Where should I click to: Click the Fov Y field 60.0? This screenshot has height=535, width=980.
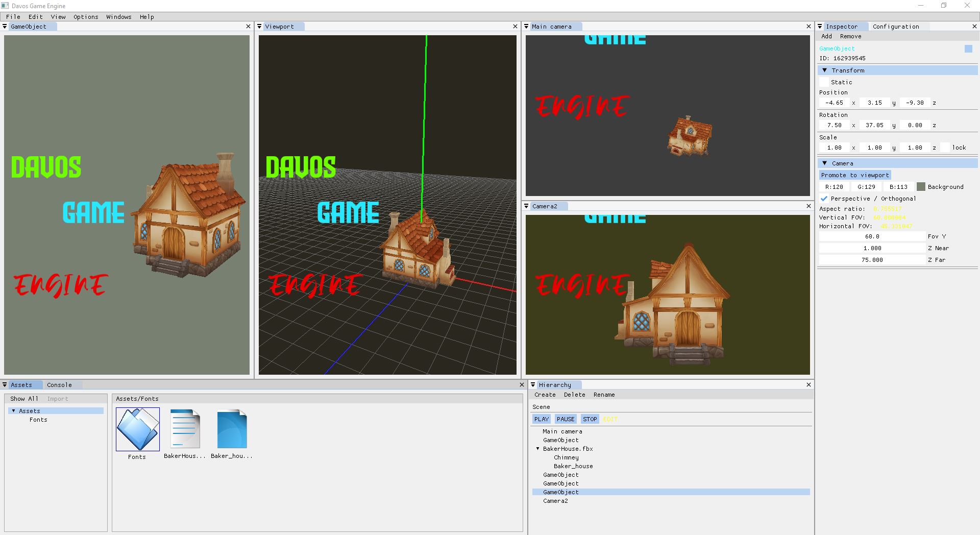click(872, 236)
